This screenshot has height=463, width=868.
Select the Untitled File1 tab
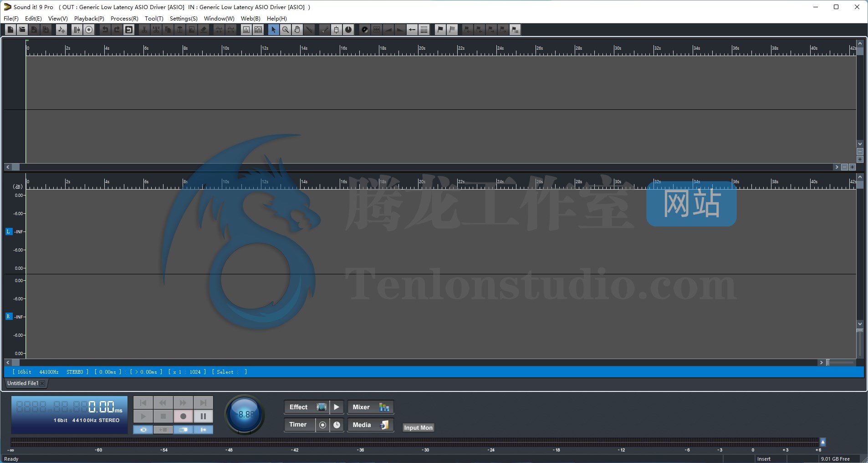pyautogui.click(x=23, y=383)
